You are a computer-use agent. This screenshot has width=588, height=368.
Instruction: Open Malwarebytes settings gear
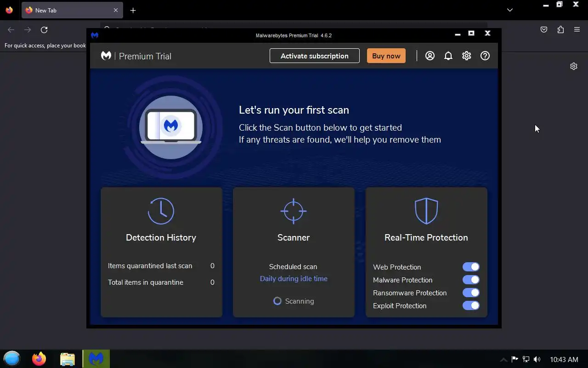tap(467, 56)
